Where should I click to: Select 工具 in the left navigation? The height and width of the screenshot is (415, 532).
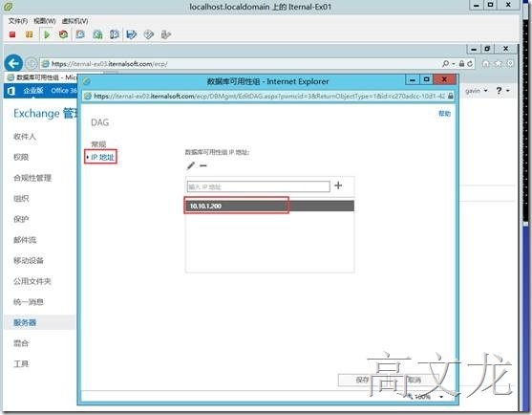pos(21,364)
